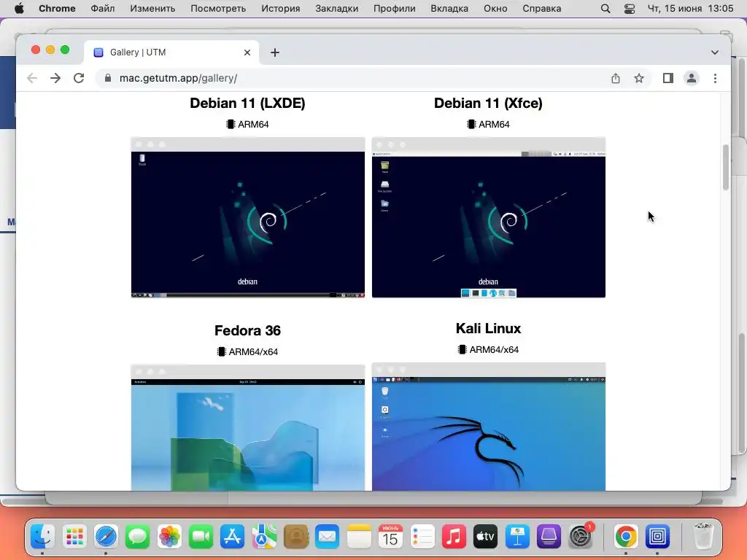
Task: Open the Debian 11 (Xfce) title link
Action: (488, 103)
